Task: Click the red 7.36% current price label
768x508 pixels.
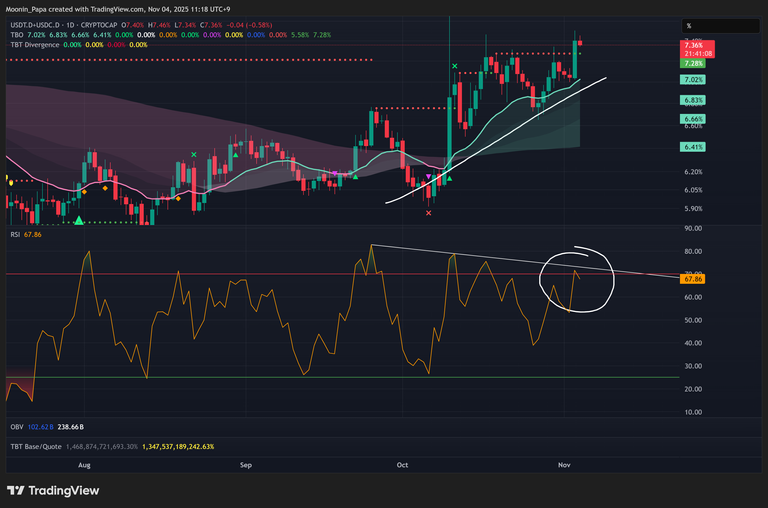Action: (x=692, y=46)
